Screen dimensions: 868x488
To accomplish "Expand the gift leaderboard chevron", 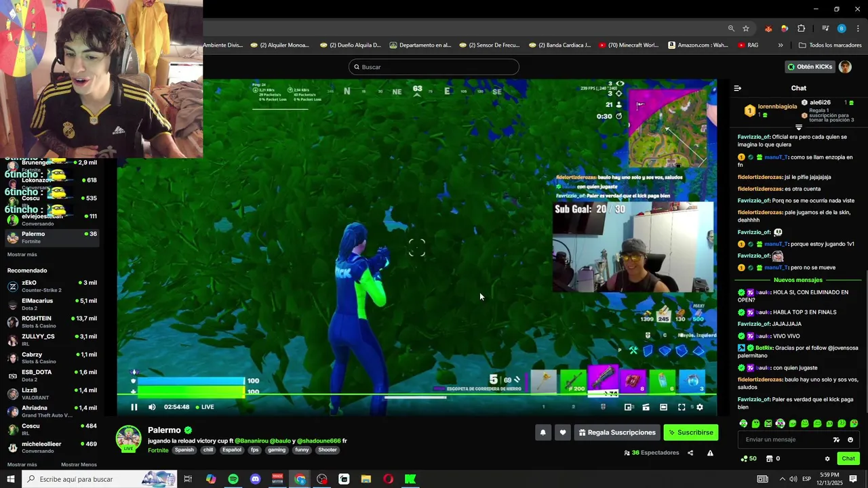I will point(799,127).
